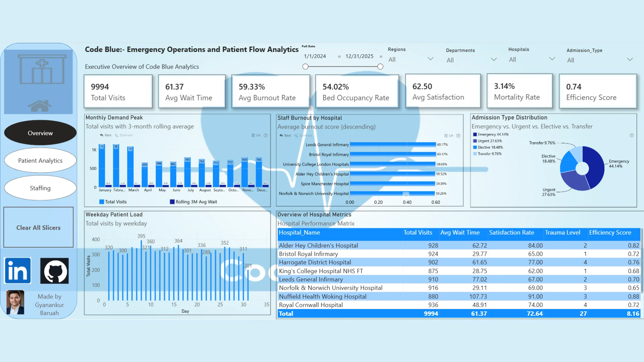The height and width of the screenshot is (362, 644).
Task: Click Back arrow in Monthly Demand Peak chart
Action: (x=105, y=135)
